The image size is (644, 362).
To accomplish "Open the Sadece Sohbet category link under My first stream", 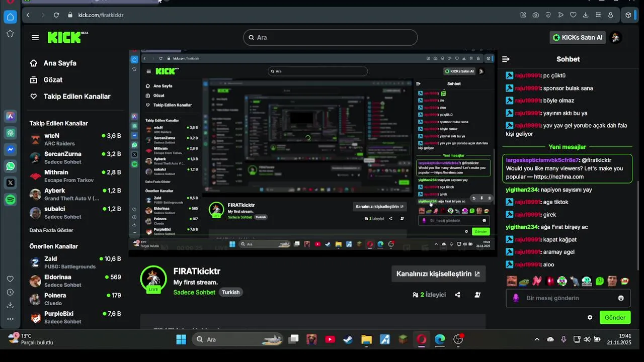I will [x=194, y=292].
